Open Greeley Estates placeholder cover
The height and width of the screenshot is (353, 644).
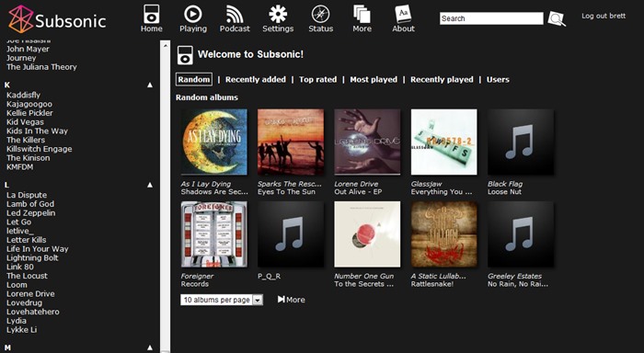click(521, 234)
